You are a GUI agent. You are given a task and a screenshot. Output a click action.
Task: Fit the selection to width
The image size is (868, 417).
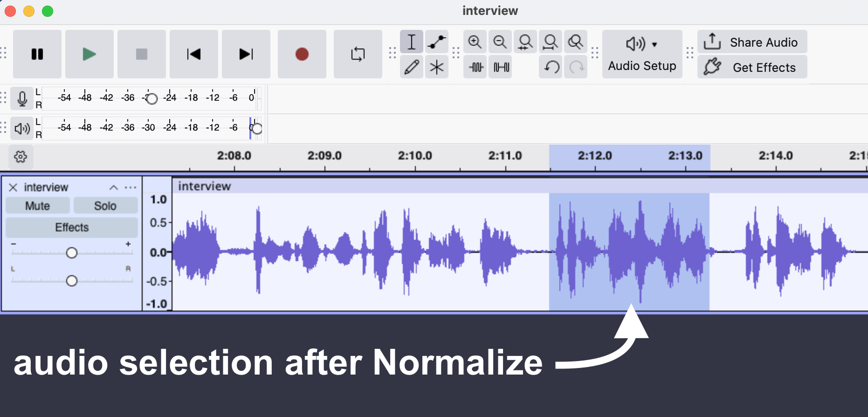point(525,42)
